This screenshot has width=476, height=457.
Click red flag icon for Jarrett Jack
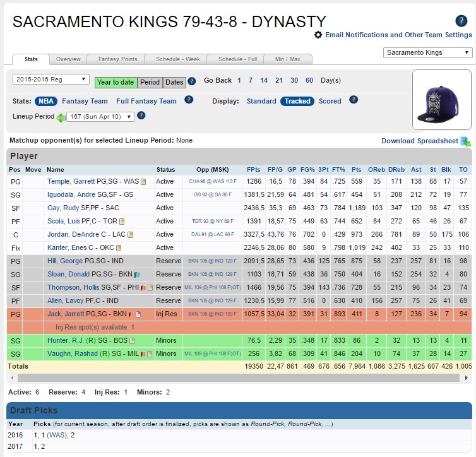[x=131, y=314]
